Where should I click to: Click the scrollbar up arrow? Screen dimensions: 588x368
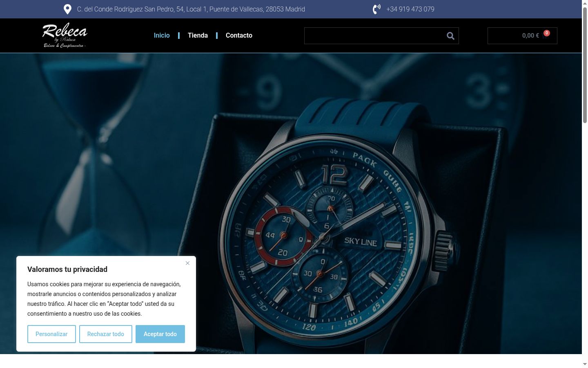coord(585,3)
